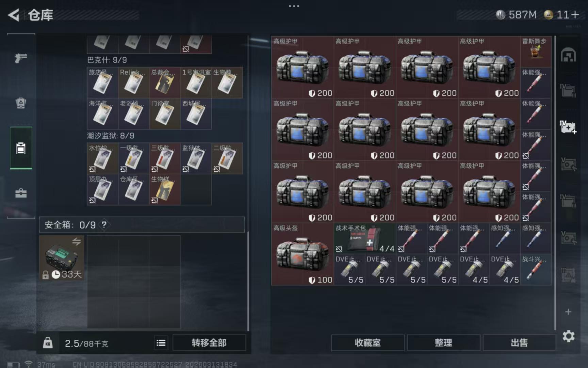Click the 11+ gold amount
Image resolution: width=588 pixels, height=368 pixels.
568,15
